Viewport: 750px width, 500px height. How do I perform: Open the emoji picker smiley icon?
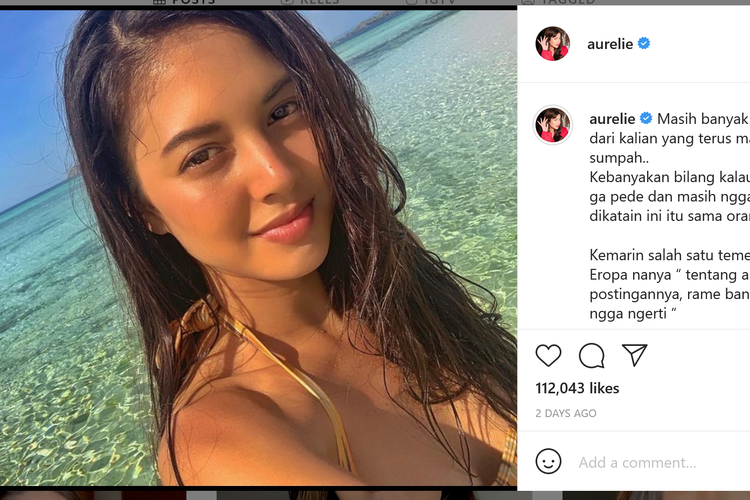[x=548, y=461]
